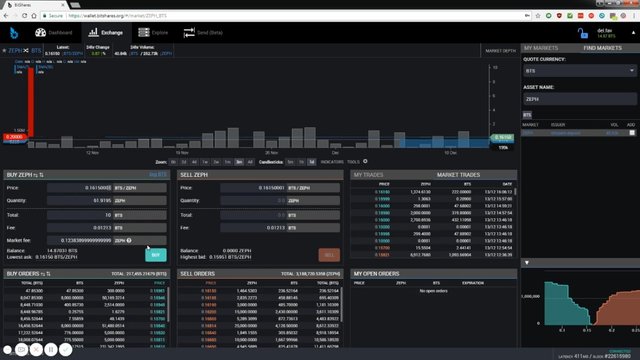Click the BitShares logo icon
The image size is (640, 360).
tap(14, 33)
